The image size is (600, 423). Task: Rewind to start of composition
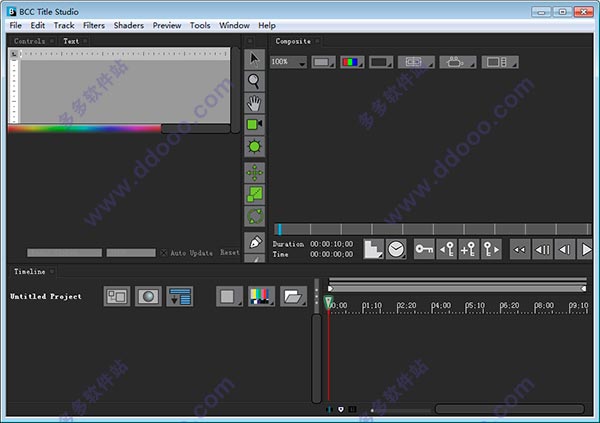click(520, 250)
